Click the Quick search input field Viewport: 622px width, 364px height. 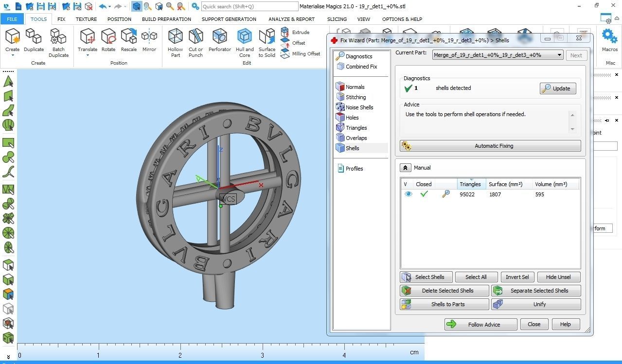click(249, 6)
